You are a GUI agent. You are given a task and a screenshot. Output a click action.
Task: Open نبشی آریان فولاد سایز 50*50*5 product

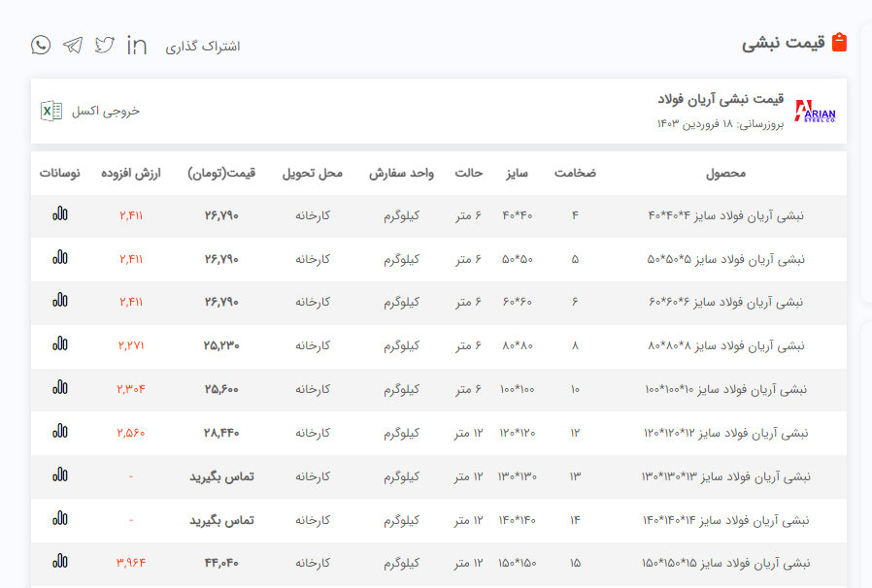click(725, 259)
